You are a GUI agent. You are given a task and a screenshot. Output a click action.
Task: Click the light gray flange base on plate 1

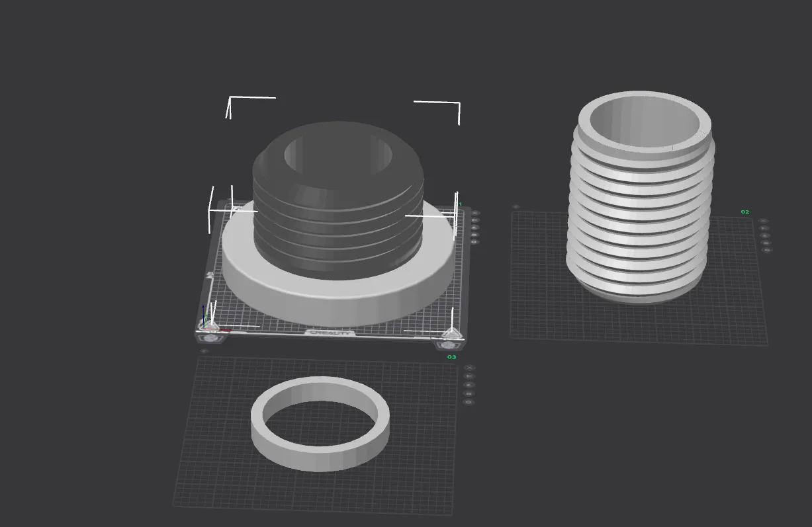click(x=338, y=298)
